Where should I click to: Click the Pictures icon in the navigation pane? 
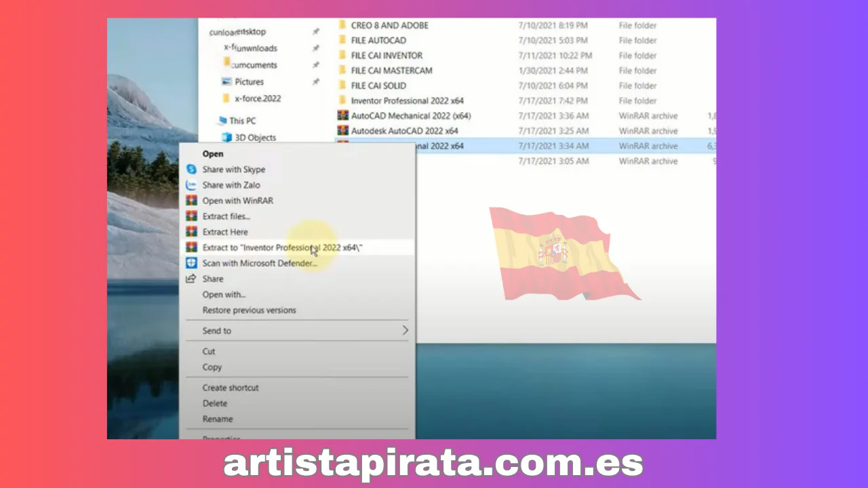pos(226,82)
